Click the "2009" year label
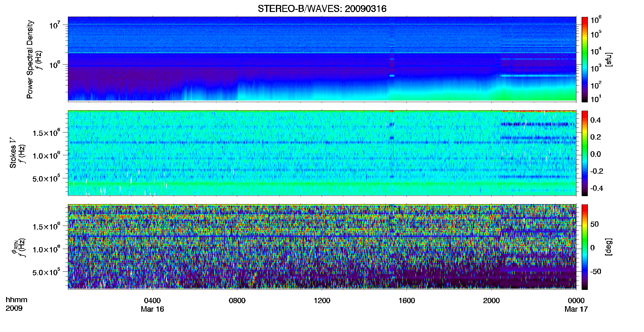 14,308
